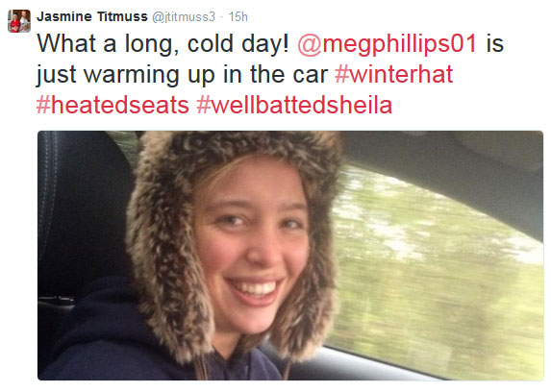Image resolution: width=551 pixels, height=392 pixels.
Task: Click the text 'What a long, cold day!'
Action: [163, 44]
